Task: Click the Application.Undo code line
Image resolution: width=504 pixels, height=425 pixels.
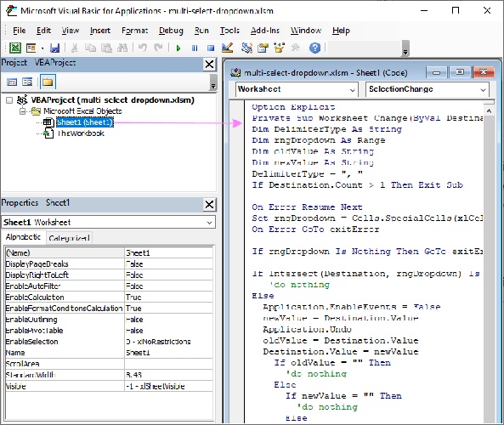Action: tap(307, 330)
